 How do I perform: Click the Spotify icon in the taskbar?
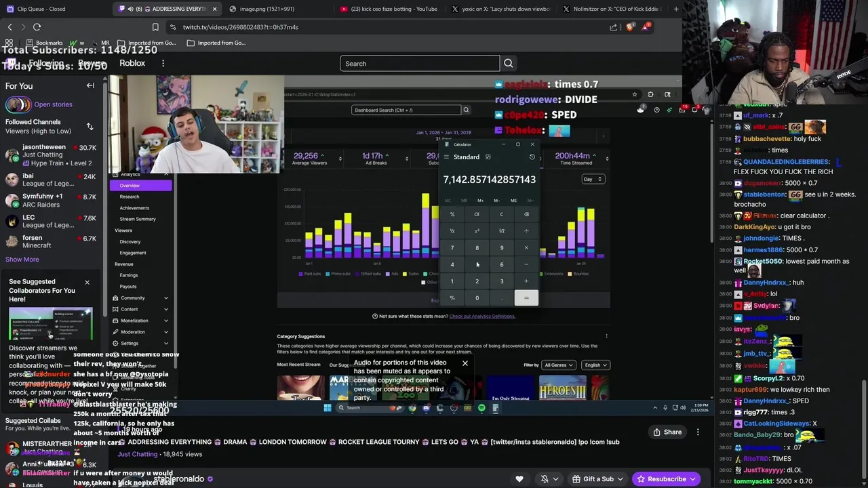click(481, 408)
